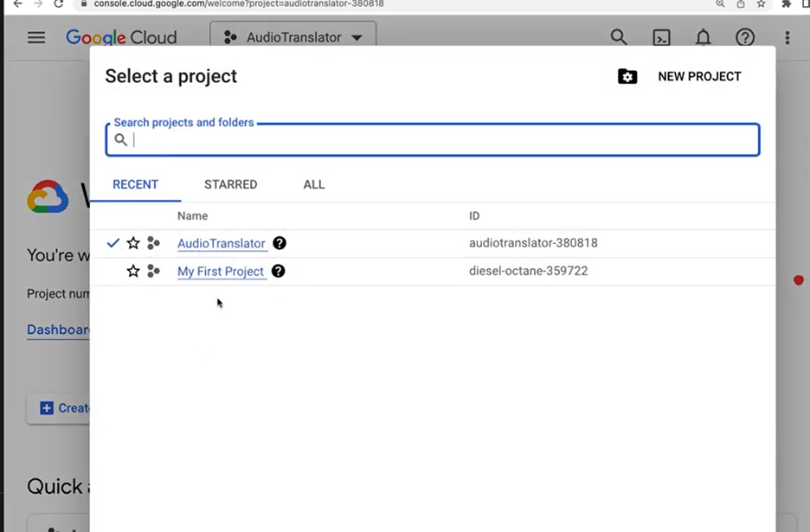The image size is (810, 532).
Task: Star the AudioTranslator project
Action: pyautogui.click(x=133, y=243)
